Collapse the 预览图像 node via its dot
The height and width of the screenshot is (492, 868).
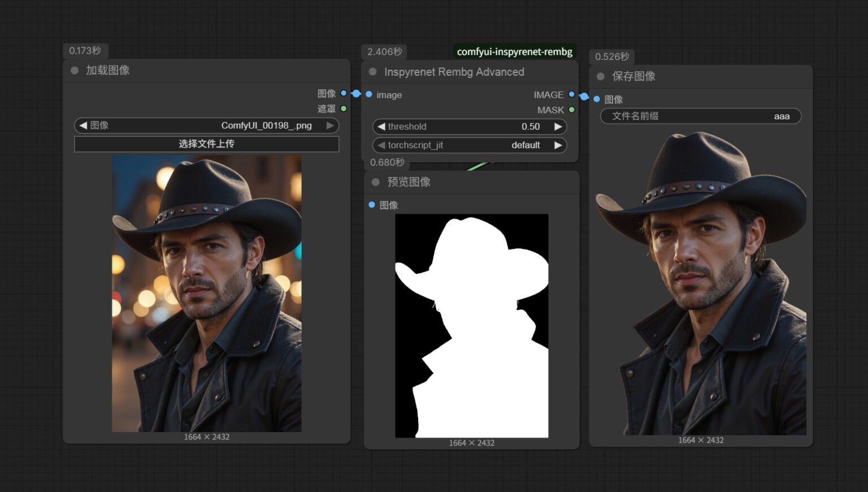[376, 182]
